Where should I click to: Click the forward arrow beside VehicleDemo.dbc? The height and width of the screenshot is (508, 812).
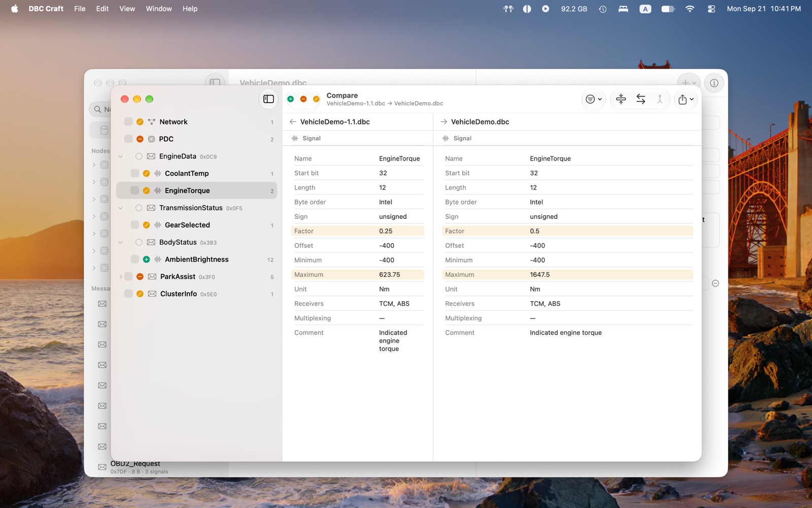(x=444, y=122)
